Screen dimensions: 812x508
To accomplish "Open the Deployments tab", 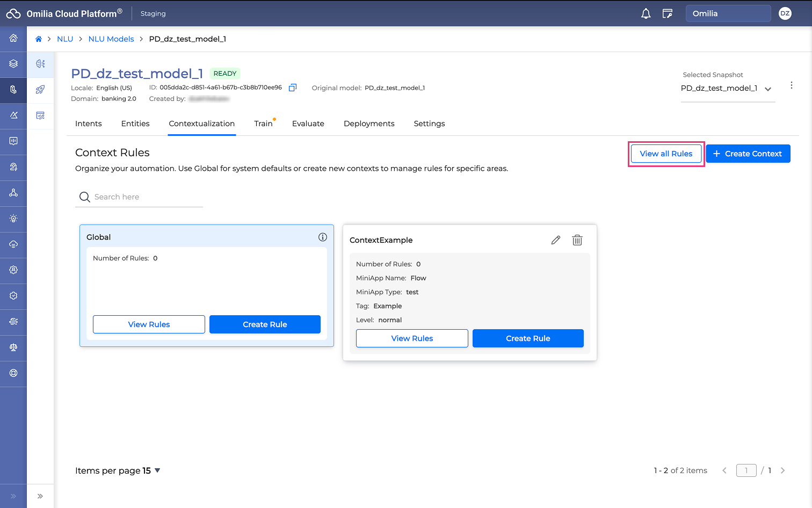I will coord(368,124).
